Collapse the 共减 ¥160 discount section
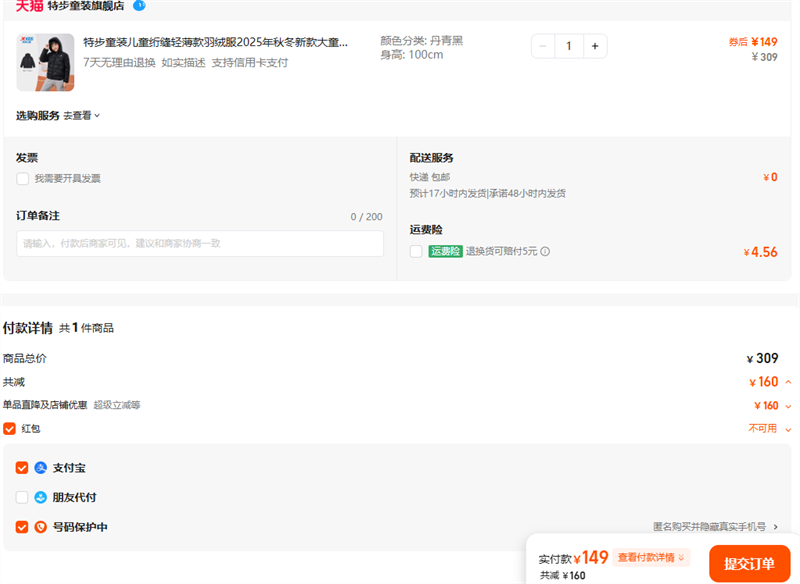Viewport: 800px width, 584px height. [x=788, y=382]
